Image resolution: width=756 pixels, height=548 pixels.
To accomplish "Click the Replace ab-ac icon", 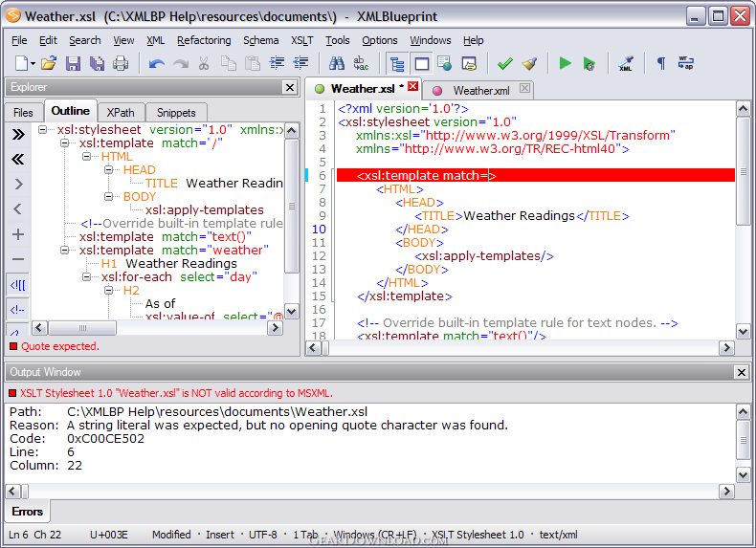I will [361, 63].
